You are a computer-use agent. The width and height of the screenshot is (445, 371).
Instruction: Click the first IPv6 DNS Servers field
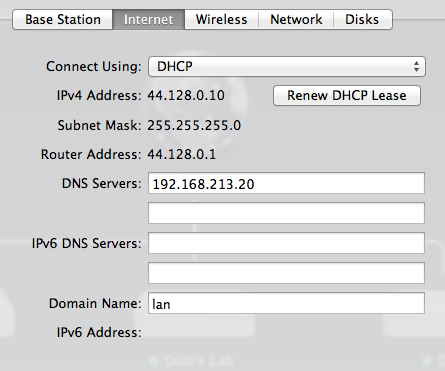pyautogui.click(x=286, y=243)
